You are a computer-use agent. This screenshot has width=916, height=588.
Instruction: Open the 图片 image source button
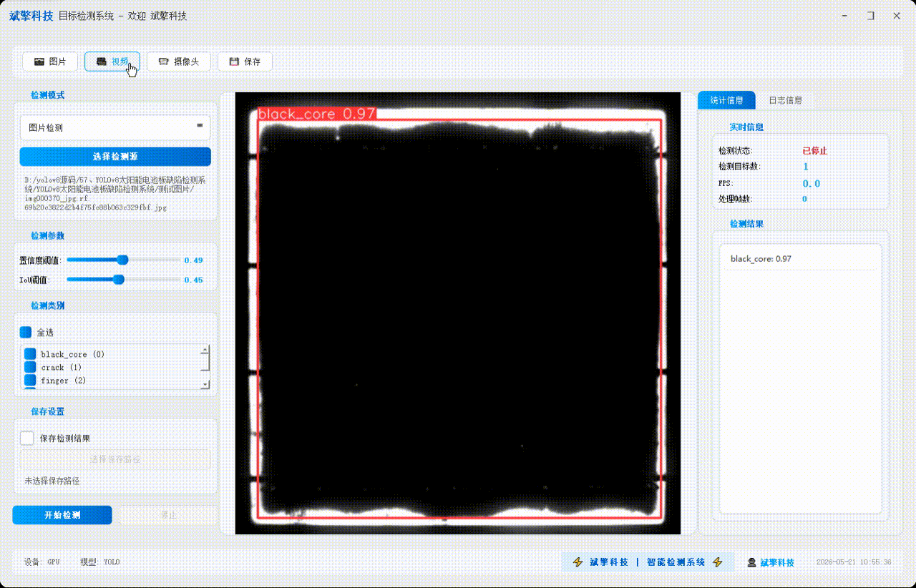click(x=49, y=62)
